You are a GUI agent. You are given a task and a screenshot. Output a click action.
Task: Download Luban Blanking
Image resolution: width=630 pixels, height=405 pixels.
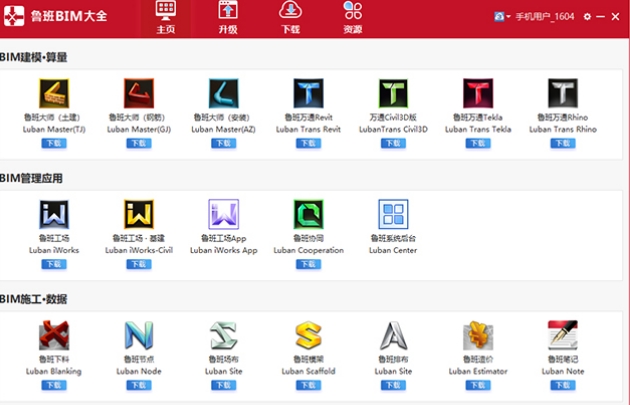click(x=54, y=385)
